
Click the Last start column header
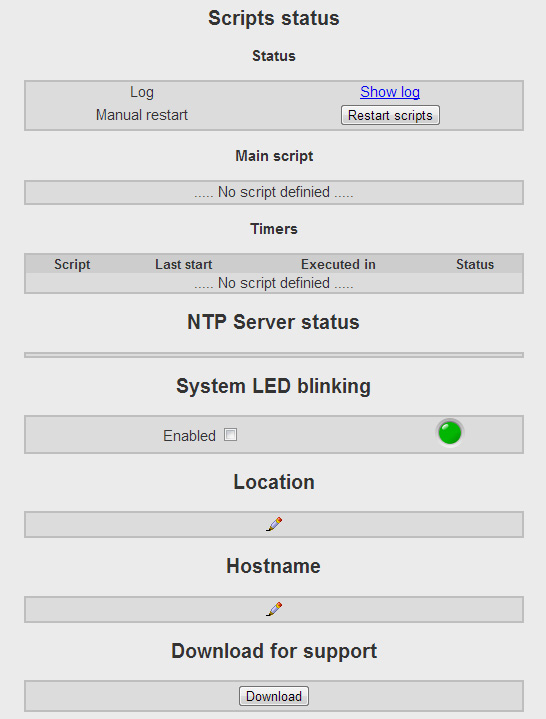[183, 264]
